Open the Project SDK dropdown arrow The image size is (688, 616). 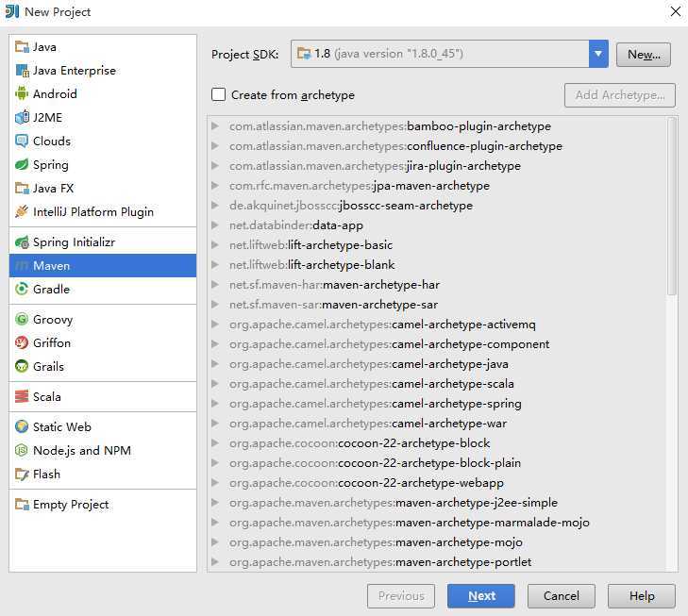point(598,54)
